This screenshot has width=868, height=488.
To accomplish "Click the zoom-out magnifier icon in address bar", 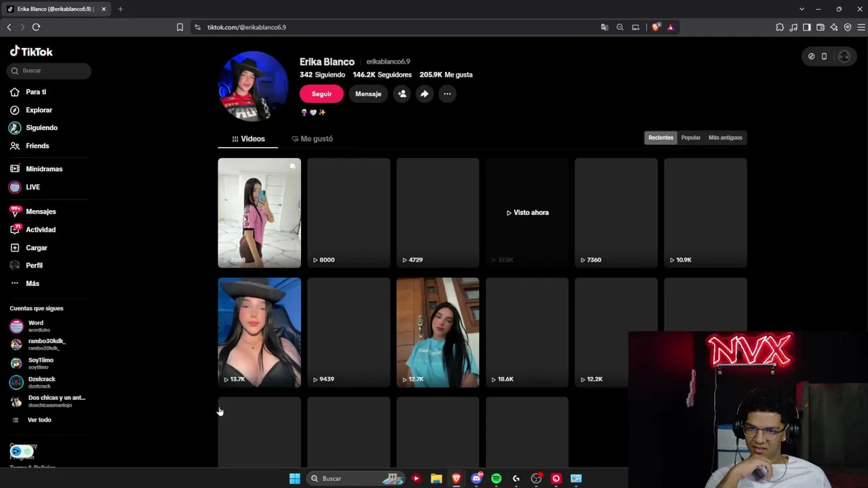I will tap(620, 27).
